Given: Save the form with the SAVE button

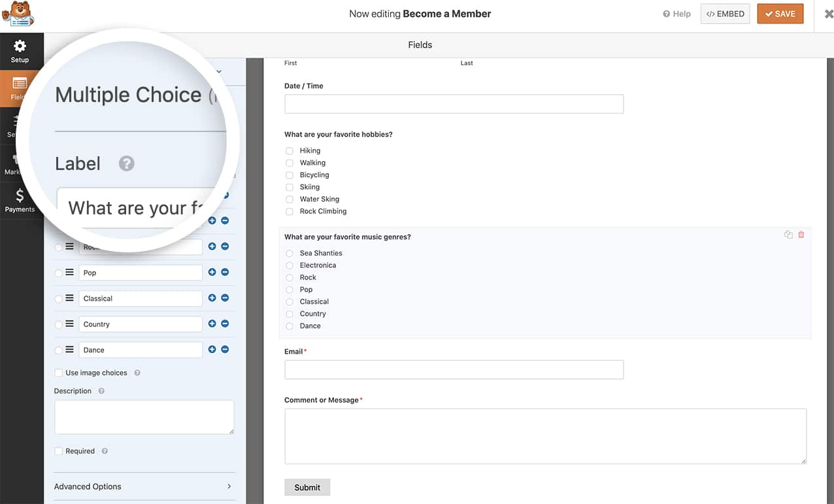Looking at the screenshot, I should (x=780, y=13).
